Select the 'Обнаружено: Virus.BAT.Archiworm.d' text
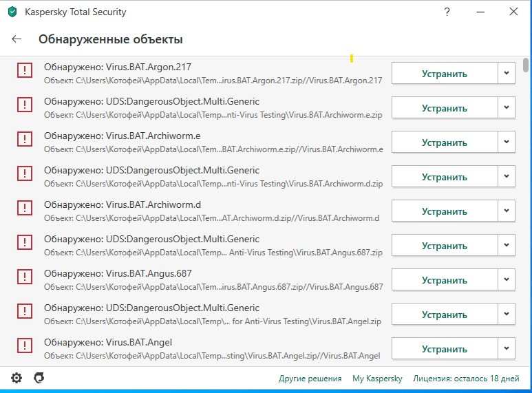The width and height of the screenshot is (532, 393). click(123, 204)
